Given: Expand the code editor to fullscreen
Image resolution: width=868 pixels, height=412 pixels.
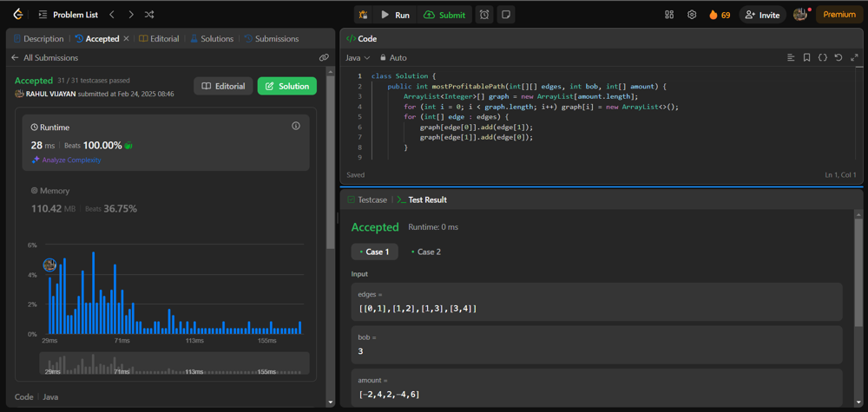Looking at the screenshot, I should coord(854,58).
